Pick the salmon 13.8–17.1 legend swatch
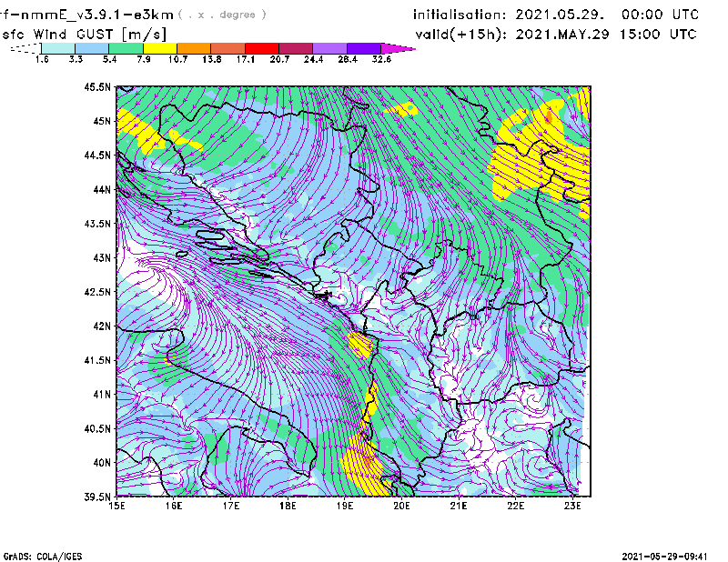The height and width of the screenshot is (562, 728). [228, 48]
